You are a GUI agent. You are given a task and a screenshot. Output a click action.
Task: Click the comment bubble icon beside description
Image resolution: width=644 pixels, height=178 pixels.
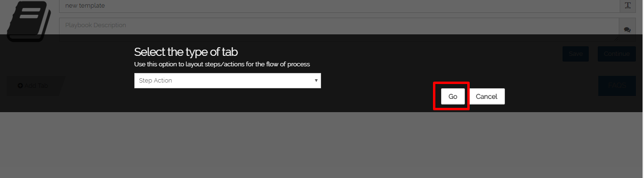[x=627, y=30]
